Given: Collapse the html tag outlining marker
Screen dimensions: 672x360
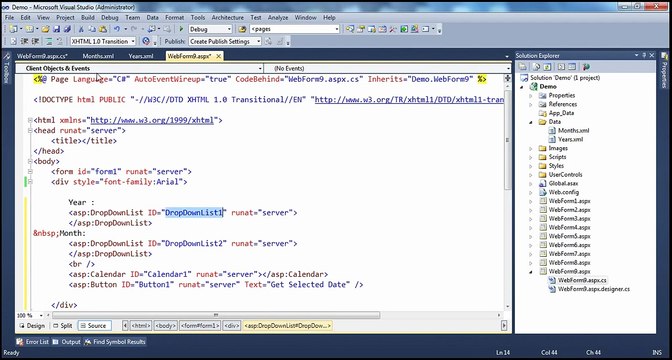Looking at the screenshot, I should click(x=30, y=120).
